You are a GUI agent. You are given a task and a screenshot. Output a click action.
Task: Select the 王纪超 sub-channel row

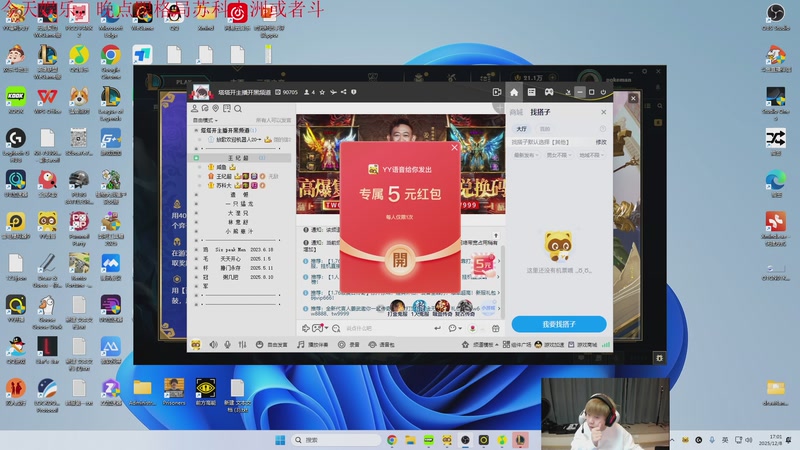point(241,158)
